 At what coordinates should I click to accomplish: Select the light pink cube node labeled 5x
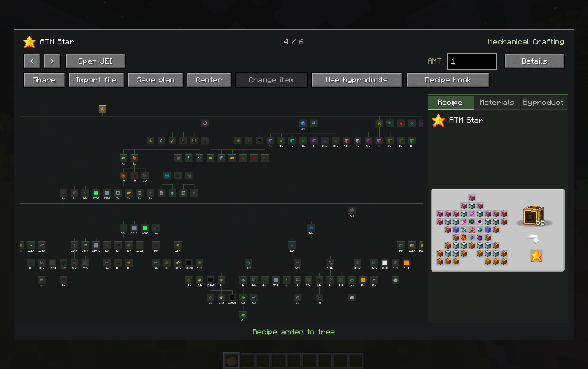pyautogui.click(x=357, y=141)
